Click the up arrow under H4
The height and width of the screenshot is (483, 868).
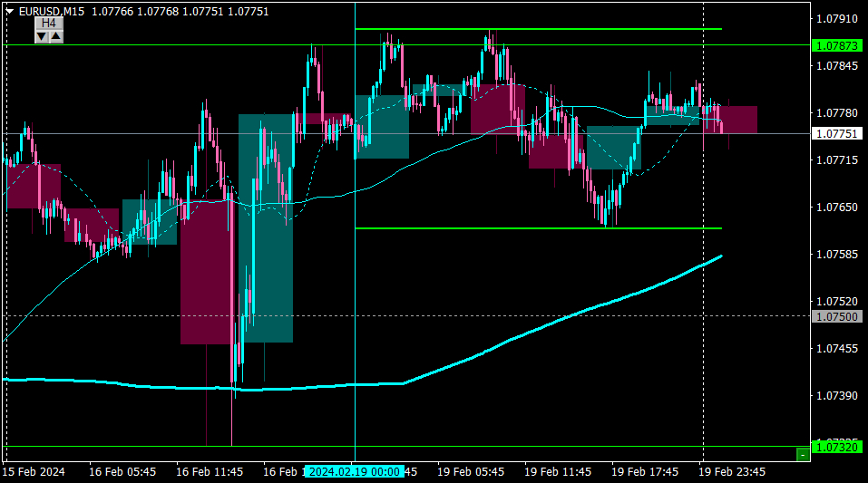[x=55, y=36]
